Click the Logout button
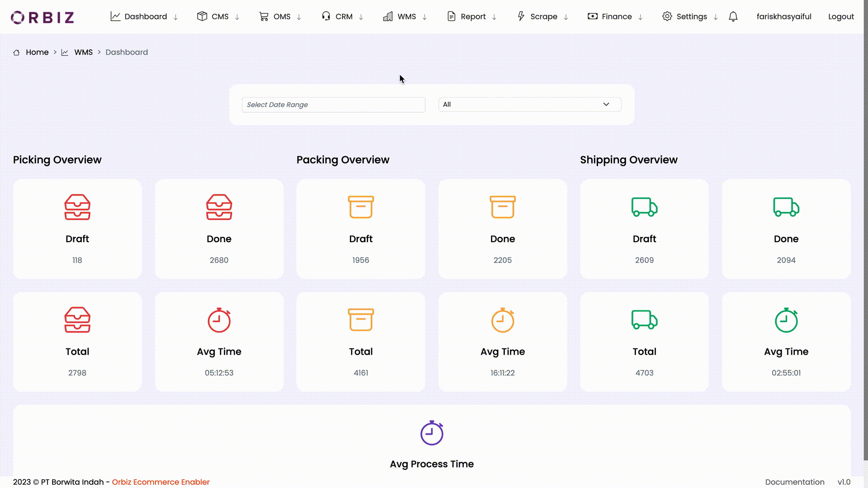Image resolution: width=868 pixels, height=488 pixels. coord(841,16)
